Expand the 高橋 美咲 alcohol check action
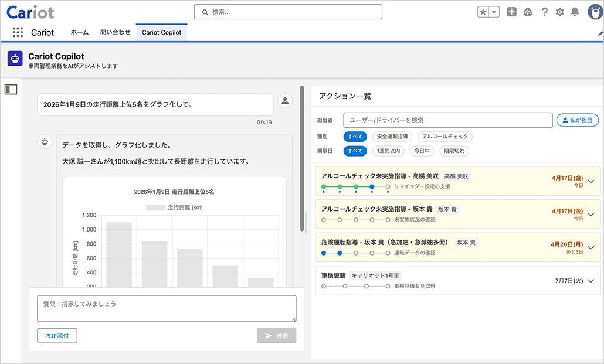This screenshot has width=604, height=364. point(591,181)
